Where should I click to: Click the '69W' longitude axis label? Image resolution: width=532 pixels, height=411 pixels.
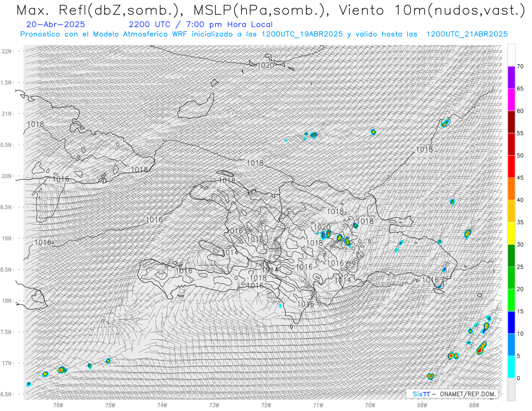pyautogui.click(x=422, y=405)
